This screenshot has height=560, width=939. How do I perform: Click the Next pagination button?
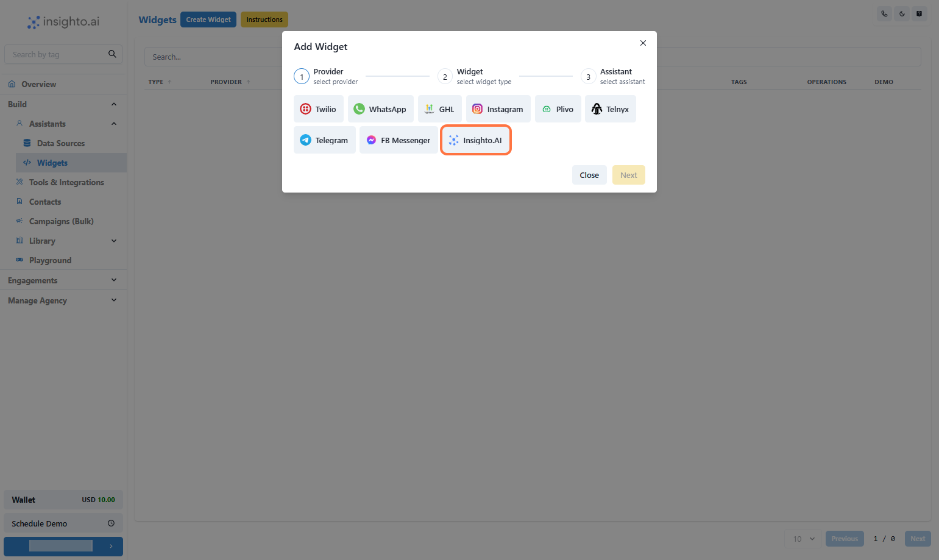pyautogui.click(x=918, y=539)
